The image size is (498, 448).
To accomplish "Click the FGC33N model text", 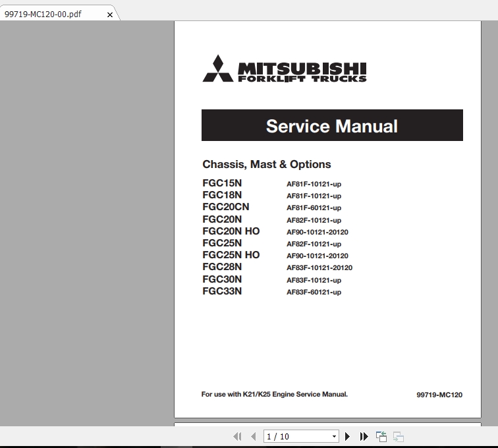I will point(222,291).
